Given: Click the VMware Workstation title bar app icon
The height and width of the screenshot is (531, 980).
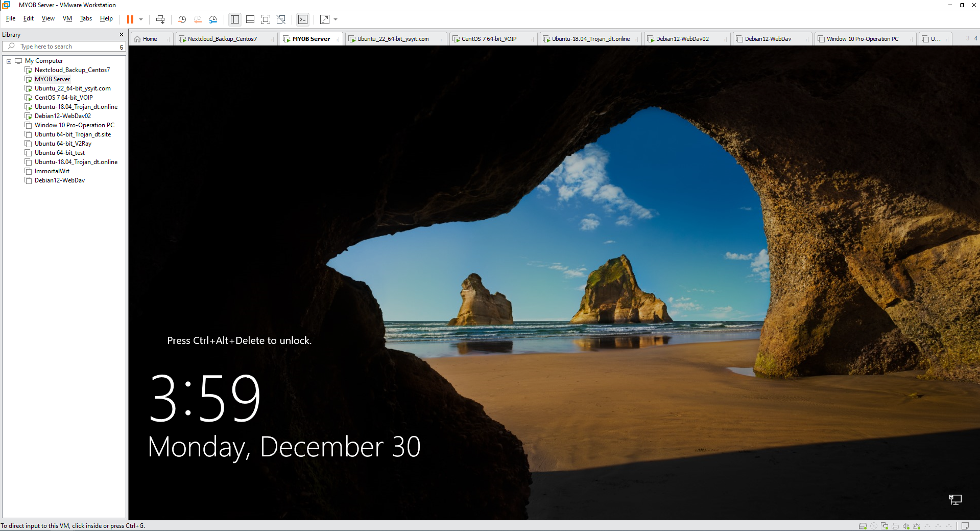Looking at the screenshot, I should coord(6,5).
